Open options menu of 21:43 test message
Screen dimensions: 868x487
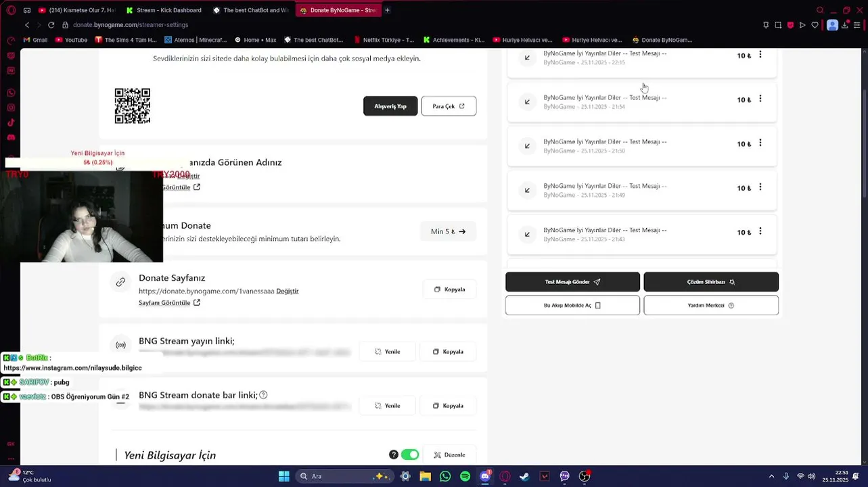760,231
